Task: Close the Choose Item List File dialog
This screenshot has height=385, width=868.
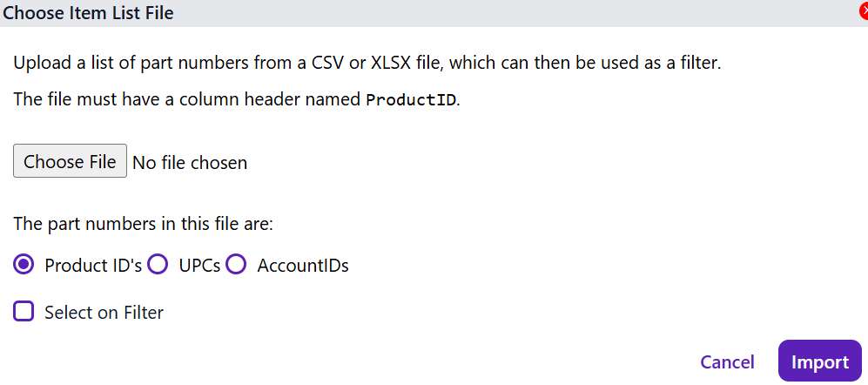Action: [863, 11]
